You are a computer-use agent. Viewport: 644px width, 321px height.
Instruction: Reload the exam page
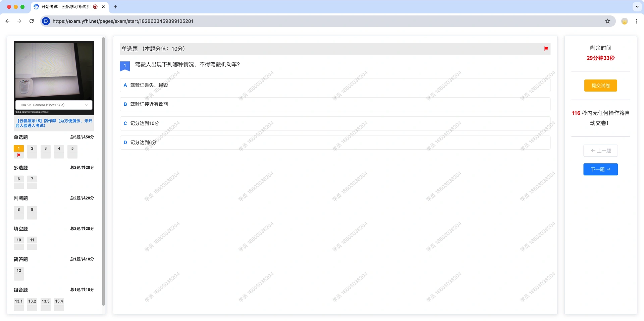coord(32,21)
